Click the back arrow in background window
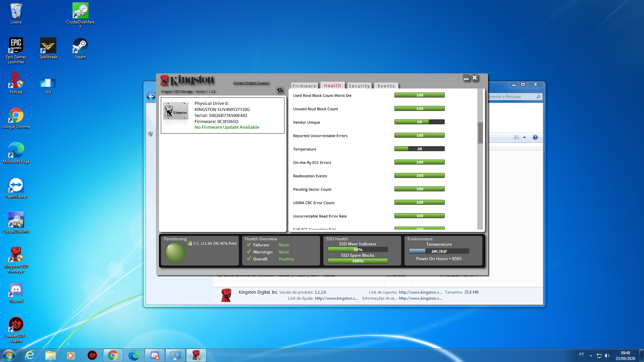 tap(151, 97)
